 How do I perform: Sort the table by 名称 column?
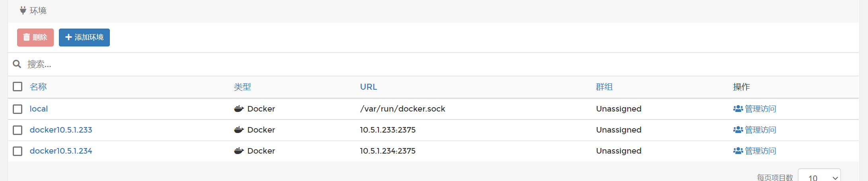[x=38, y=87]
